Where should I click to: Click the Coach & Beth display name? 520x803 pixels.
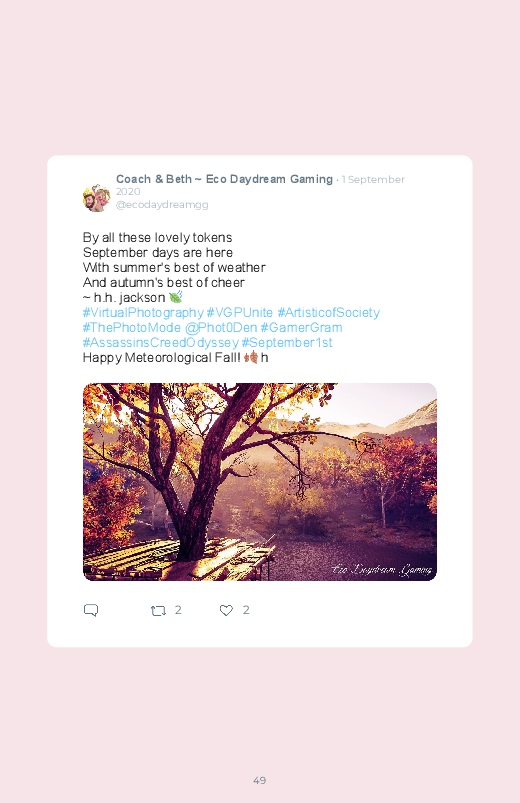pos(224,179)
